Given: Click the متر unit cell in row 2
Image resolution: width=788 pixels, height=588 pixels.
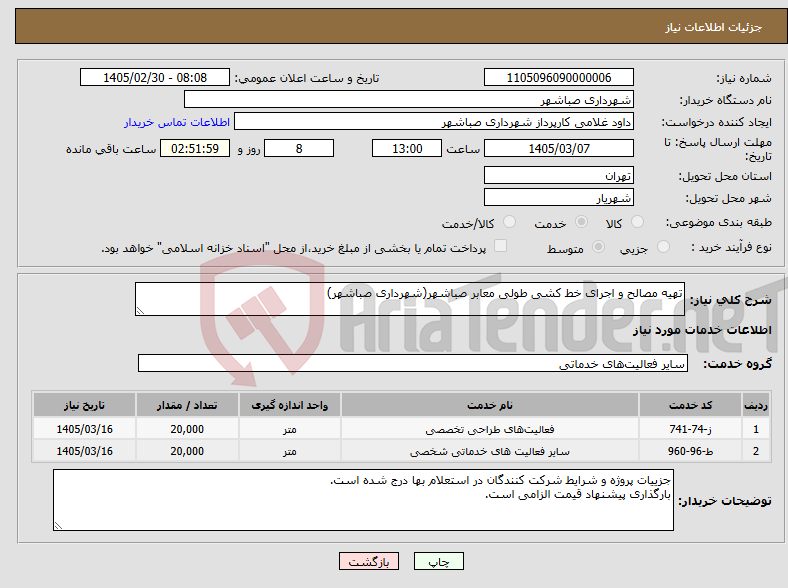Looking at the screenshot, I should point(289,451).
